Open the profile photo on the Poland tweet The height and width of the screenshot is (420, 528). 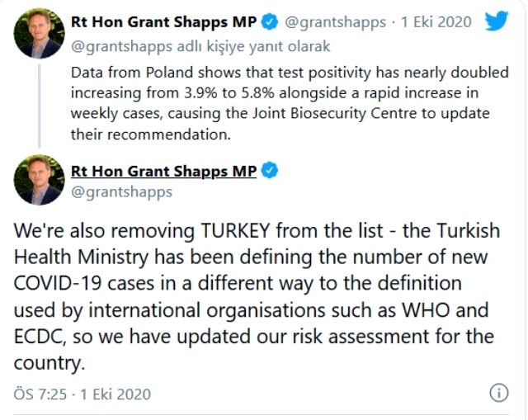(x=39, y=33)
